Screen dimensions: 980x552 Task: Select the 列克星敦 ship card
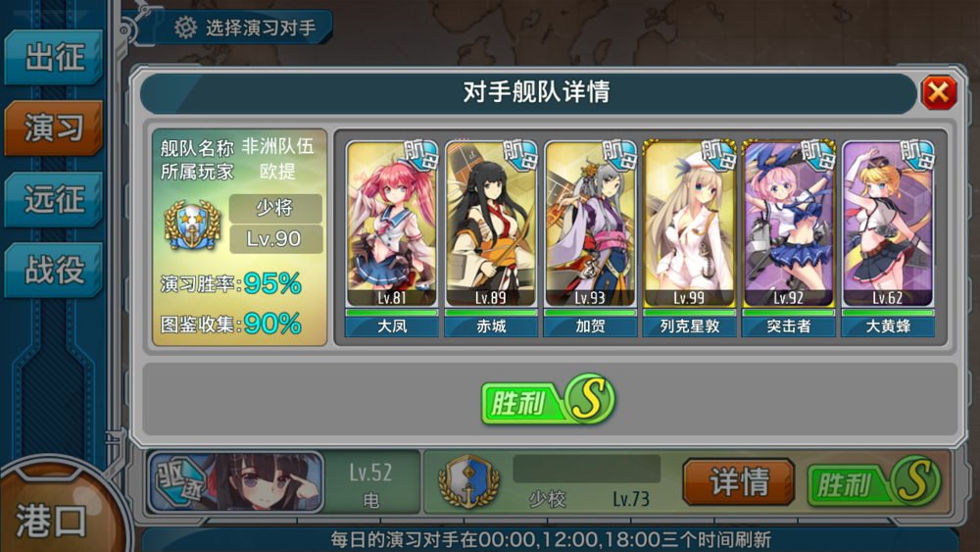point(689,238)
